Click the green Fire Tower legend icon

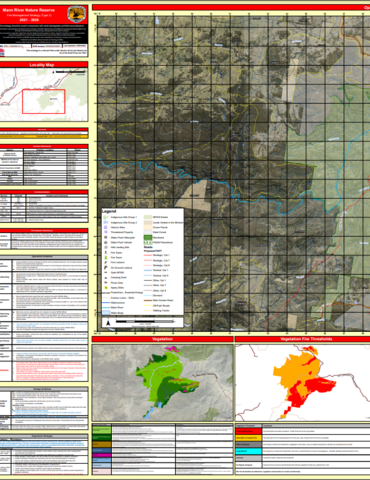click(106, 257)
